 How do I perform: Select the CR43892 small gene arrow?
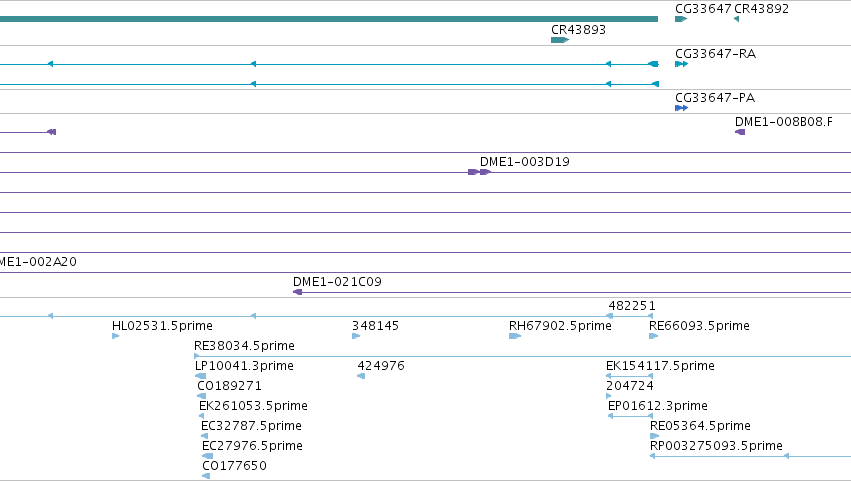click(x=736, y=19)
